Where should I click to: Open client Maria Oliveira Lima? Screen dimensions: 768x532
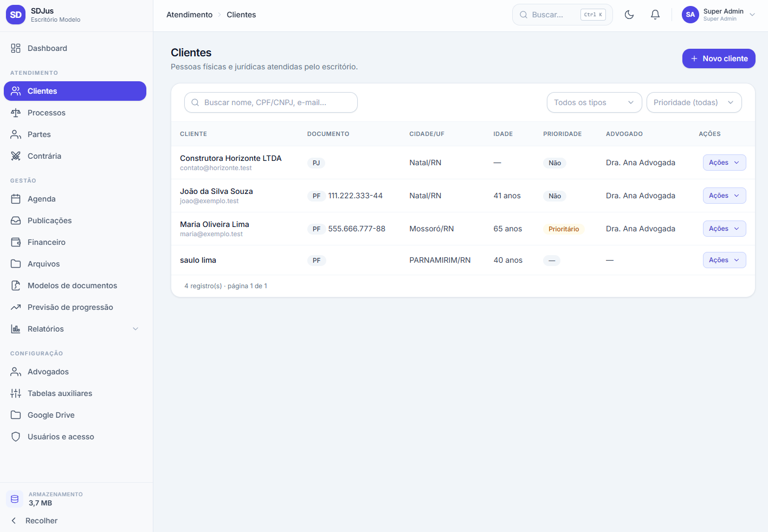[x=215, y=224]
